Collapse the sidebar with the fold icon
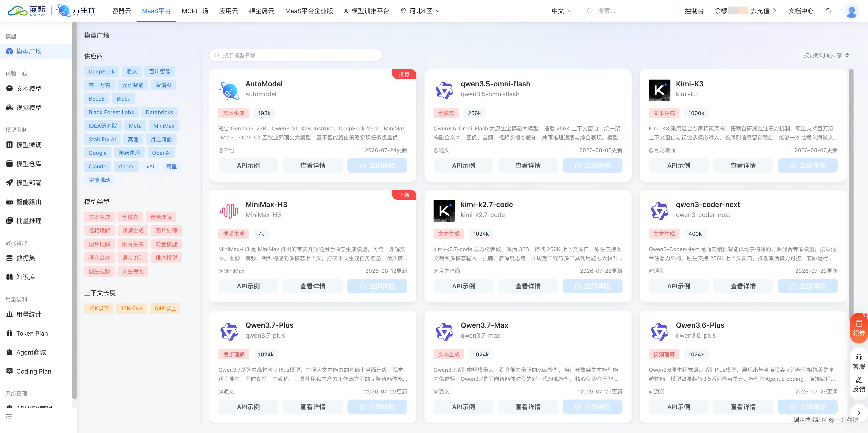Viewport: 868px width, 433px height. tap(9, 417)
